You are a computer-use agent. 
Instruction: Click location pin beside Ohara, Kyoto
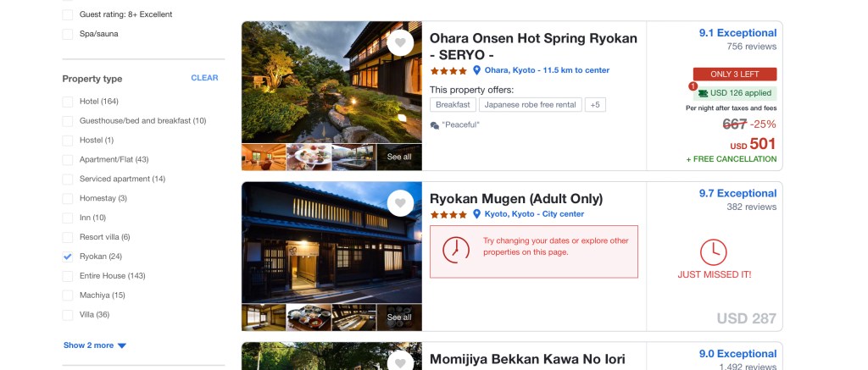click(476, 70)
